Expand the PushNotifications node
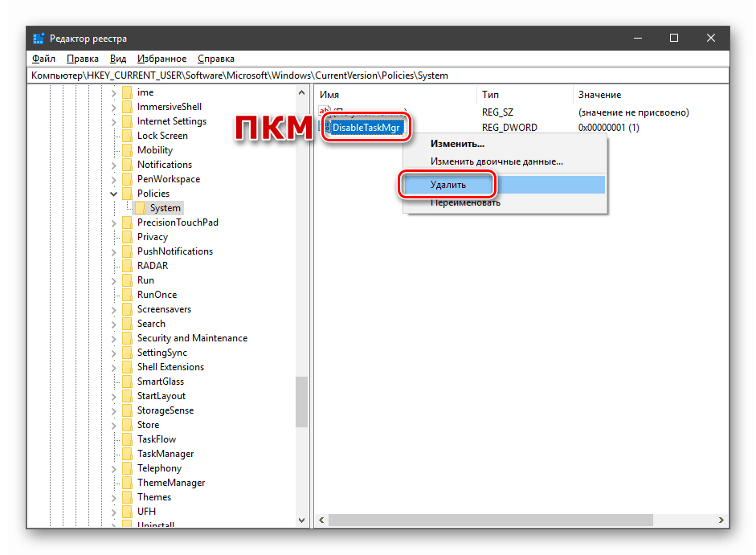Screen dimensions: 756x555 [x=114, y=251]
